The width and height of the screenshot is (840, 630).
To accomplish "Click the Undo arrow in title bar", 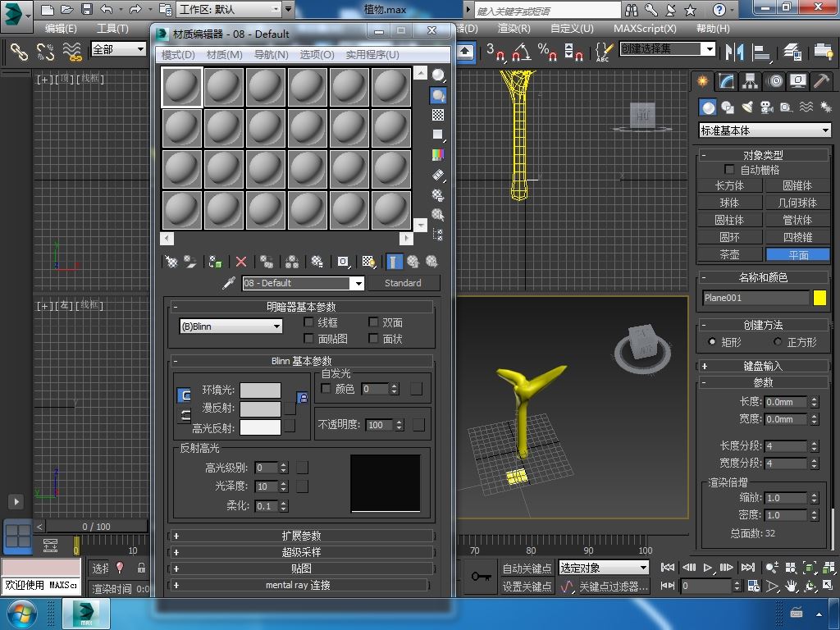I will click(106, 9).
